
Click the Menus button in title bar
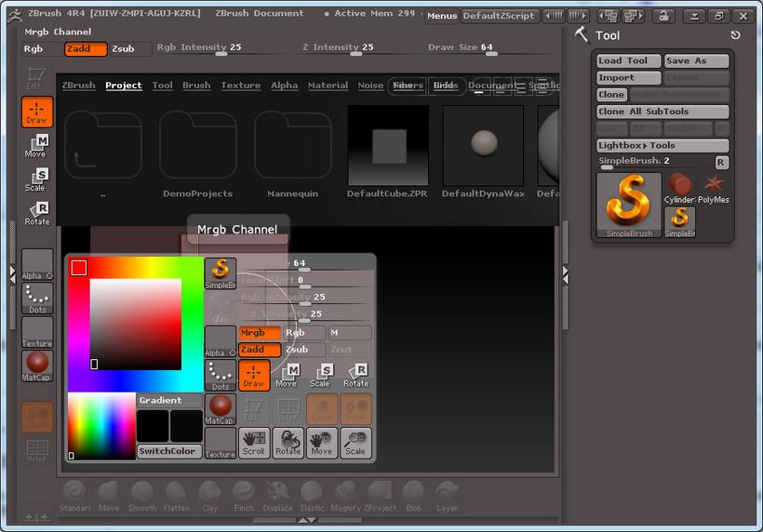click(442, 16)
